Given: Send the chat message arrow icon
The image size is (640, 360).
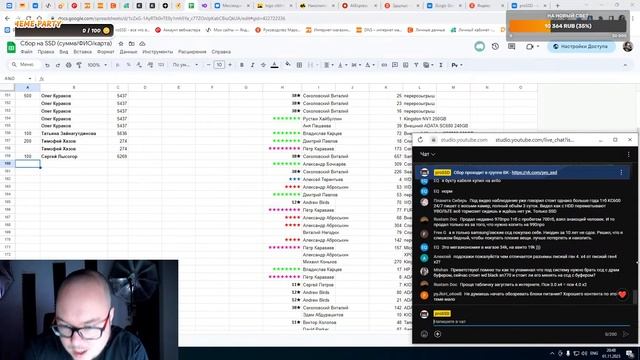Looking at the screenshot, I should (626, 334).
